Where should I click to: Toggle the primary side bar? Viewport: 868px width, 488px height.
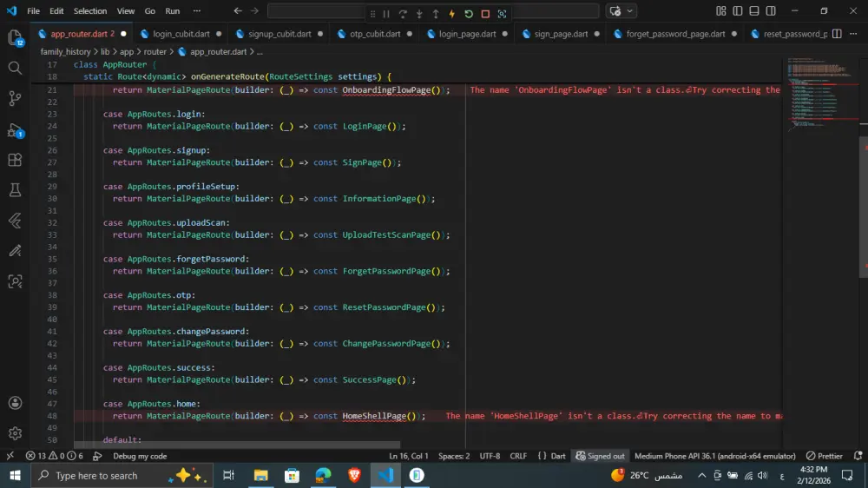[737, 11]
